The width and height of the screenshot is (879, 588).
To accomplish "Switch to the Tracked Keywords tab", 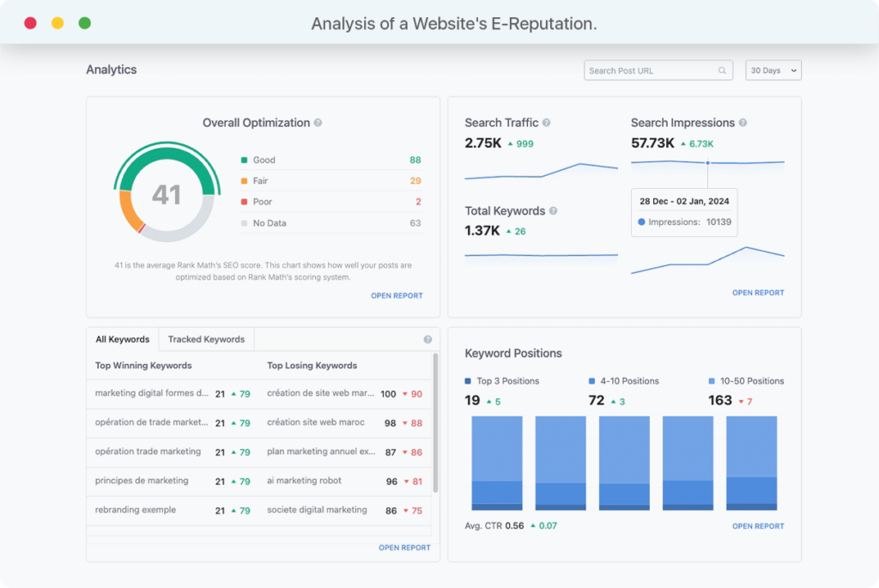I will pos(206,339).
